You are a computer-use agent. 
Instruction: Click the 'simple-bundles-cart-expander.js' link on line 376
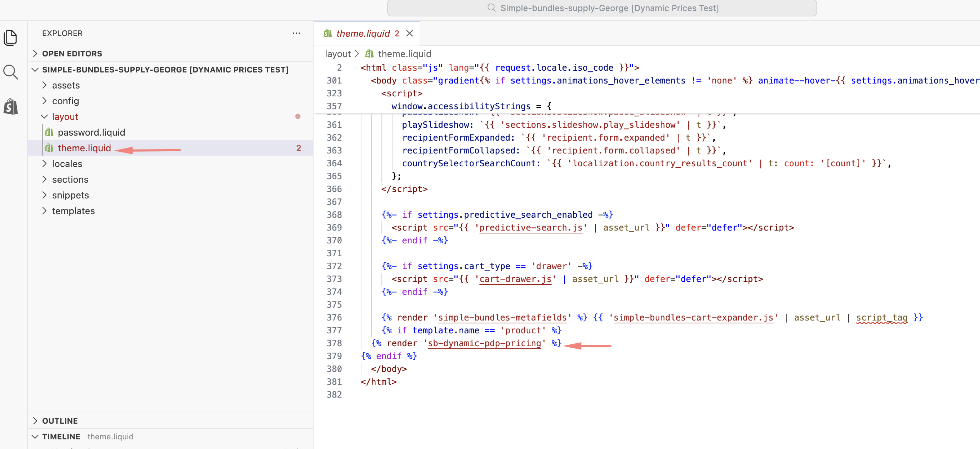[x=693, y=318]
